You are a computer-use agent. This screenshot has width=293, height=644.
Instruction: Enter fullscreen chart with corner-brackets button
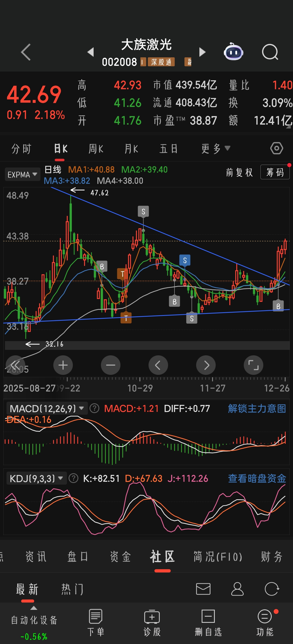(x=254, y=365)
